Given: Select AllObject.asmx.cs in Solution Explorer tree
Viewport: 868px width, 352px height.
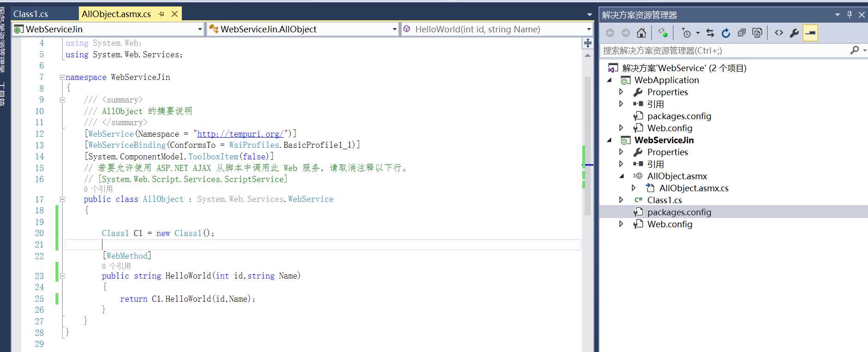Looking at the screenshot, I should click(694, 188).
